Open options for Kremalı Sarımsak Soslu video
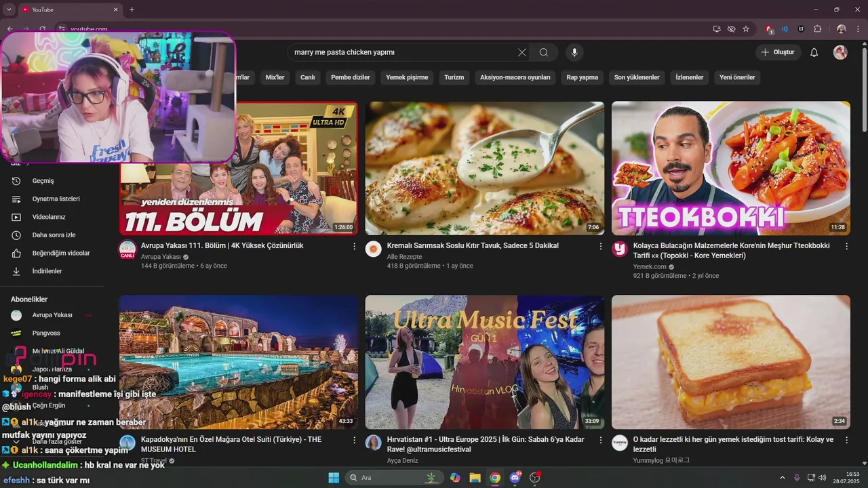 (x=600, y=246)
